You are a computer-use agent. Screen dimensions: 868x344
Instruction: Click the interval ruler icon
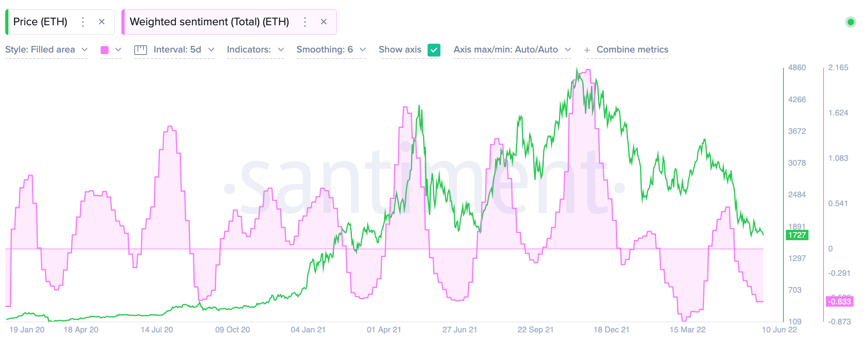141,50
